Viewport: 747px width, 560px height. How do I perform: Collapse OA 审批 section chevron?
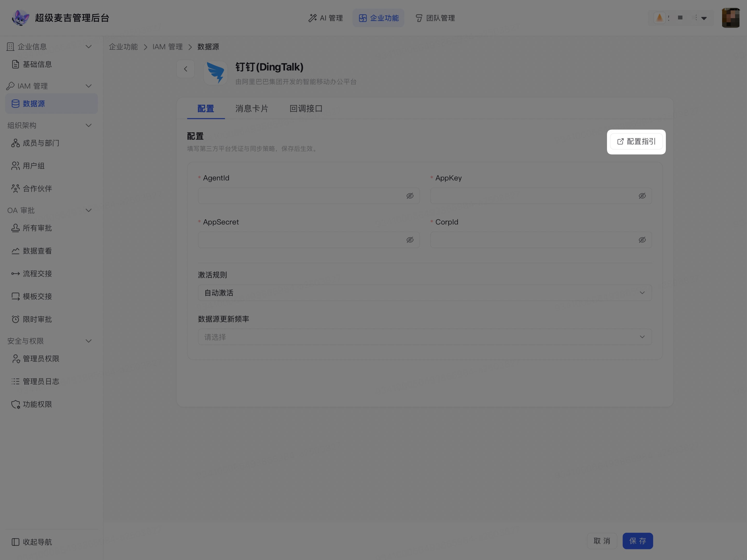[x=89, y=210]
